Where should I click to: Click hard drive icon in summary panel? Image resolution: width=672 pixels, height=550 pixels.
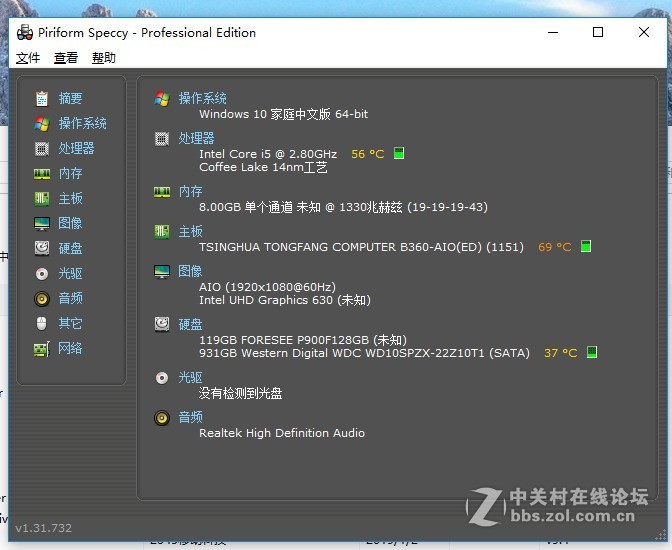click(162, 324)
